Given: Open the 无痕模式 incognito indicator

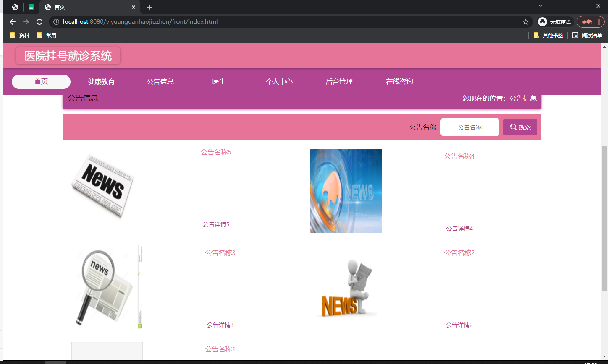Looking at the screenshot, I should 555,22.
